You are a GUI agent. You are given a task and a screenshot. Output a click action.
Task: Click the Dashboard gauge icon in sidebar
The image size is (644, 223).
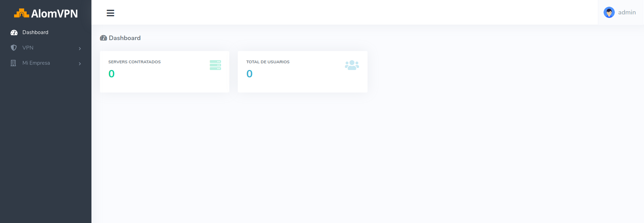pyautogui.click(x=14, y=33)
